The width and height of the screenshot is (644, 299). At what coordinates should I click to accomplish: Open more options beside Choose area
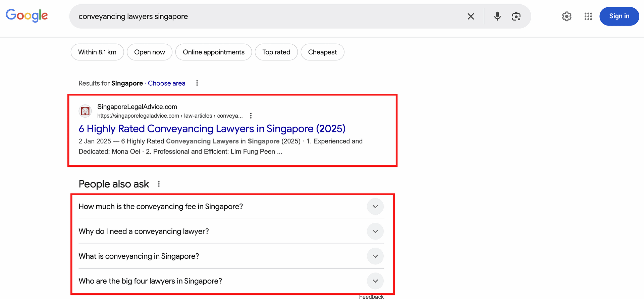click(x=197, y=83)
